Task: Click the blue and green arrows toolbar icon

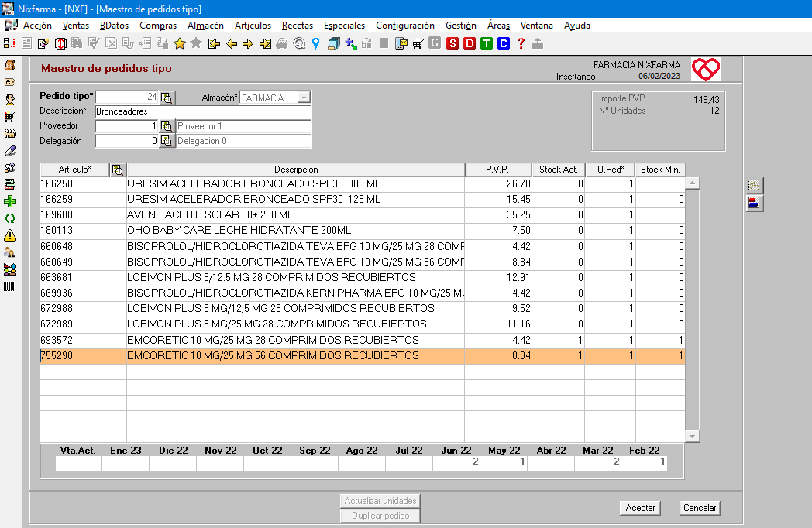Action: tap(351, 44)
